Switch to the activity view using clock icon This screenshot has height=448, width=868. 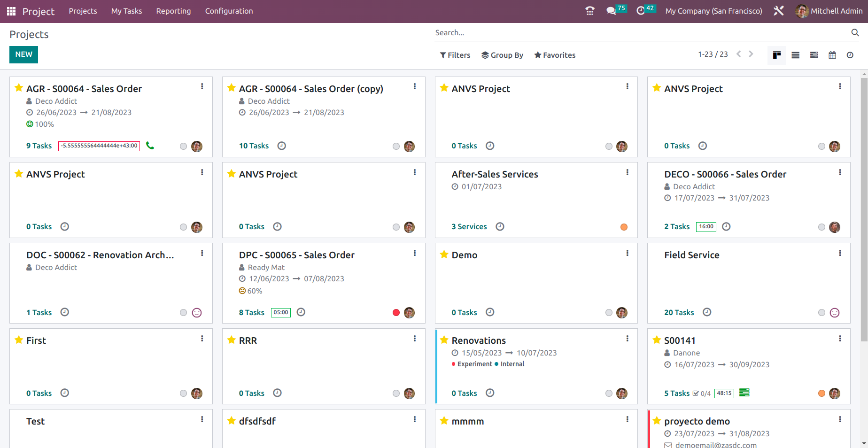(x=850, y=55)
